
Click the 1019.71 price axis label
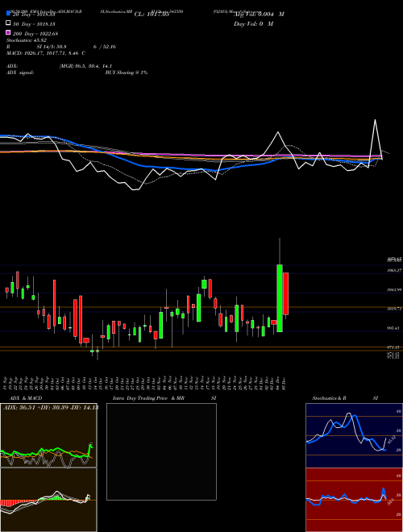pos(395,309)
